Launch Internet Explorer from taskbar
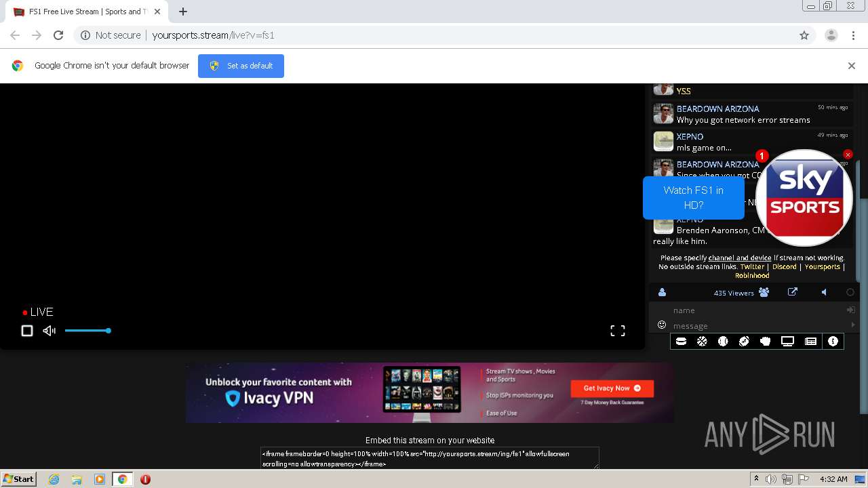Viewport: 868px width, 488px height. coord(54,479)
